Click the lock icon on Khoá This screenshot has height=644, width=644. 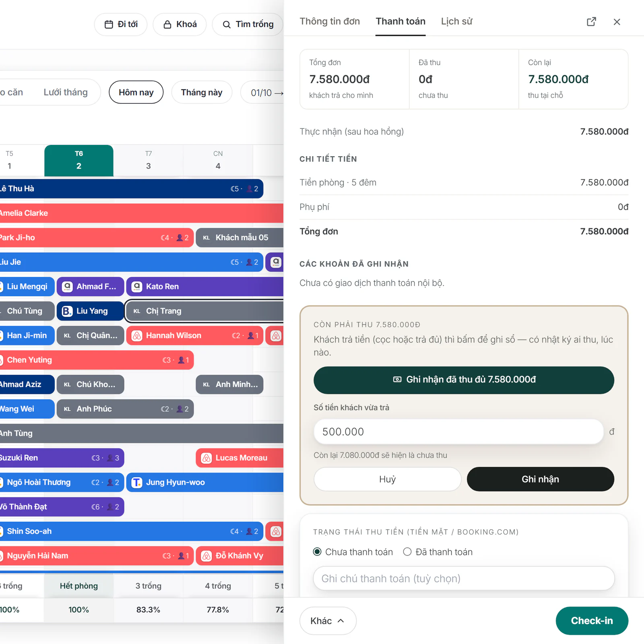(x=167, y=25)
